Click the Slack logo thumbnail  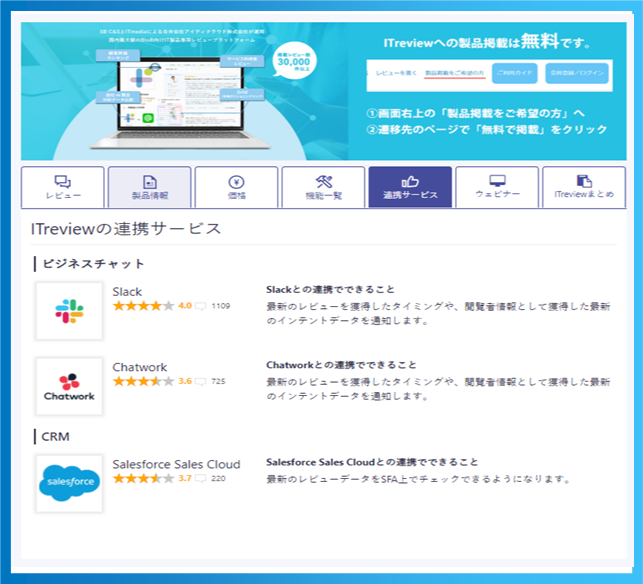pyautogui.click(x=69, y=311)
